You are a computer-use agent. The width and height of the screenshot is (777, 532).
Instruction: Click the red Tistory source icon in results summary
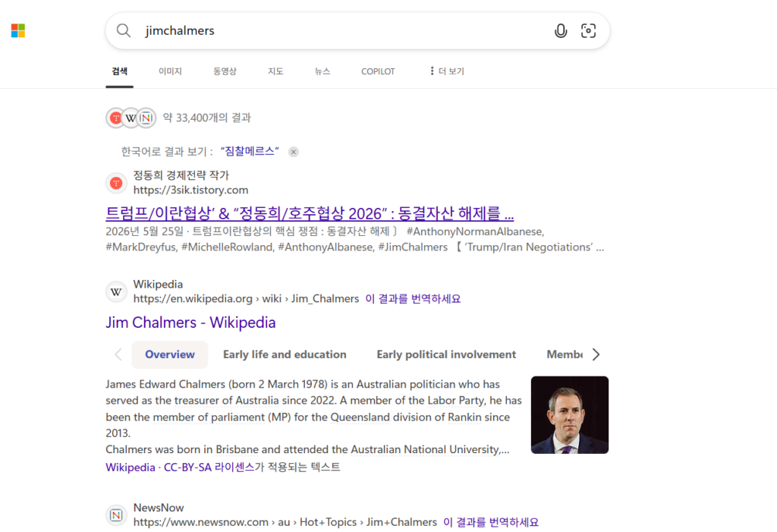116,118
